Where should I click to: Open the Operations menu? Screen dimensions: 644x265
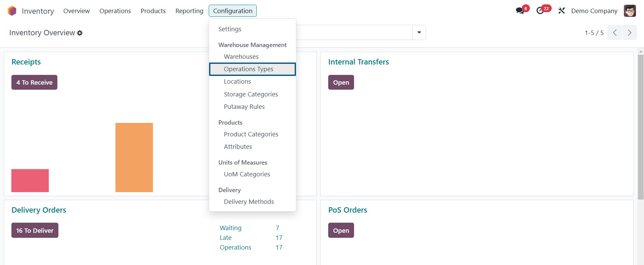(115, 11)
